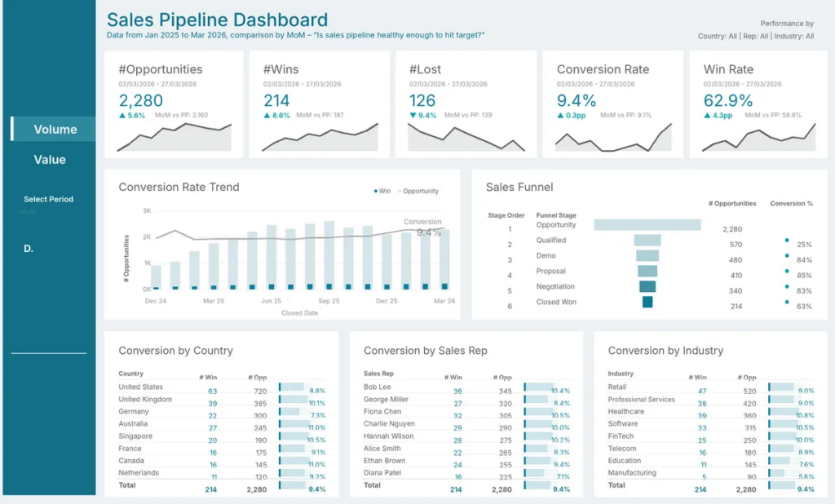Switch to the Volume tab
The height and width of the screenshot is (504, 835).
pyautogui.click(x=53, y=129)
